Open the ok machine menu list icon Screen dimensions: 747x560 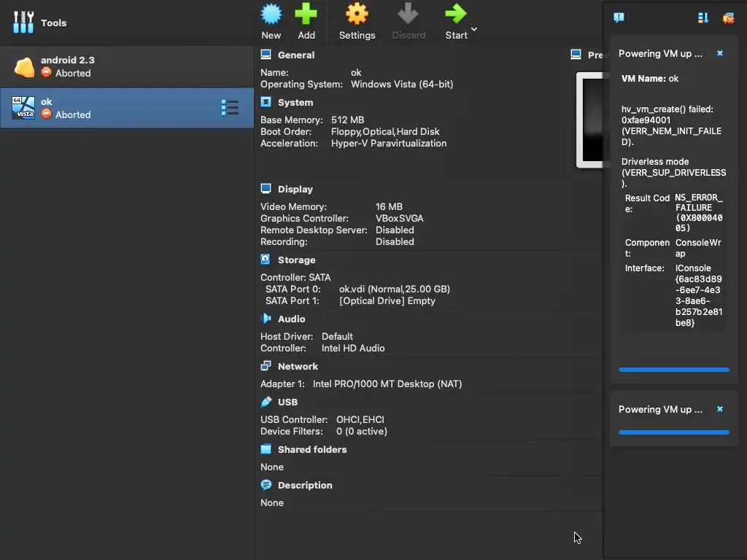(230, 108)
